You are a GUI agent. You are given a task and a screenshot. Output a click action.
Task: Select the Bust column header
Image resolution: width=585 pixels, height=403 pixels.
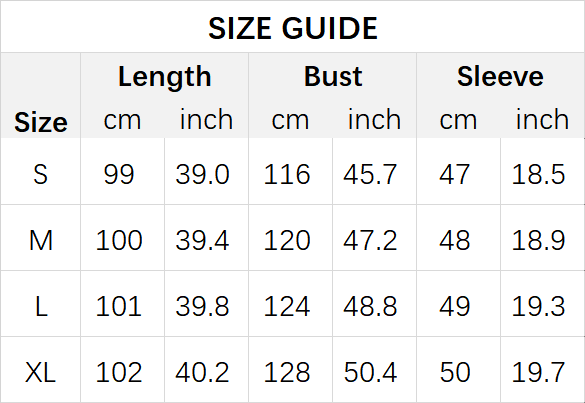pyautogui.click(x=333, y=76)
